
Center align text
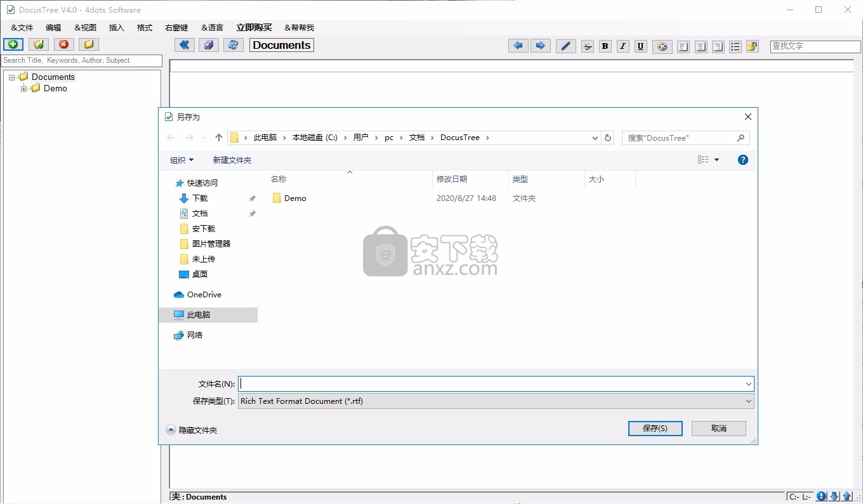pos(701,47)
